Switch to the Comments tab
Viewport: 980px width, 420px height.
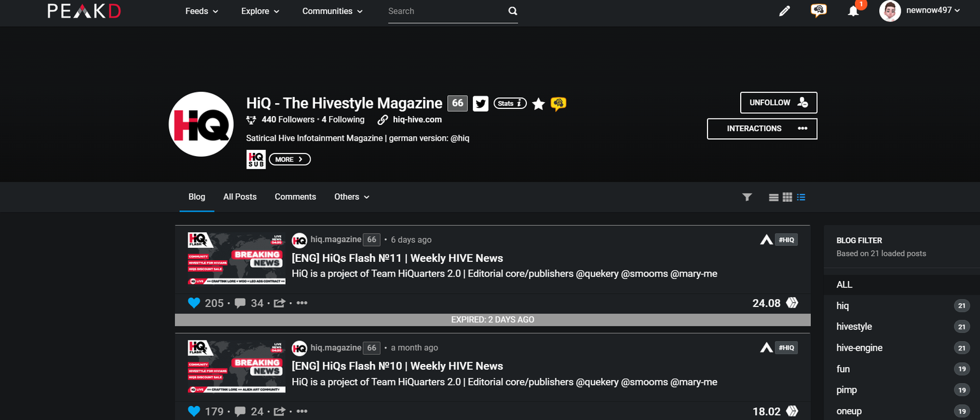point(295,197)
